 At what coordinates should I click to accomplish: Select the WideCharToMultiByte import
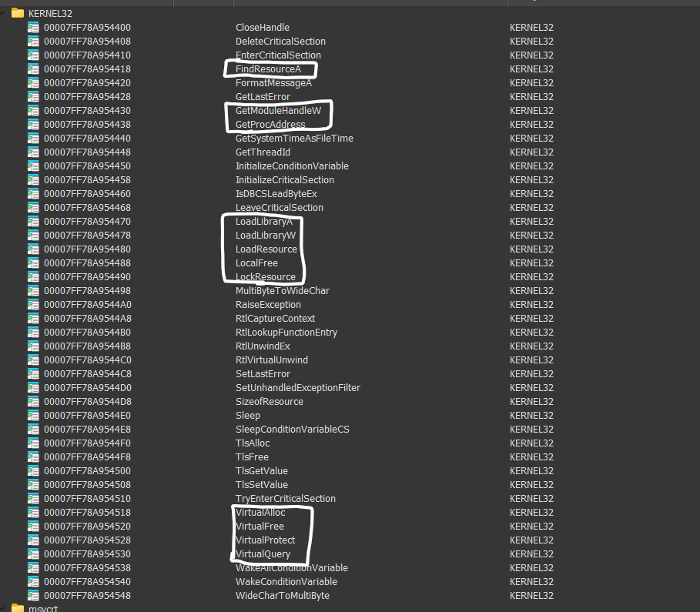coord(283,596)
